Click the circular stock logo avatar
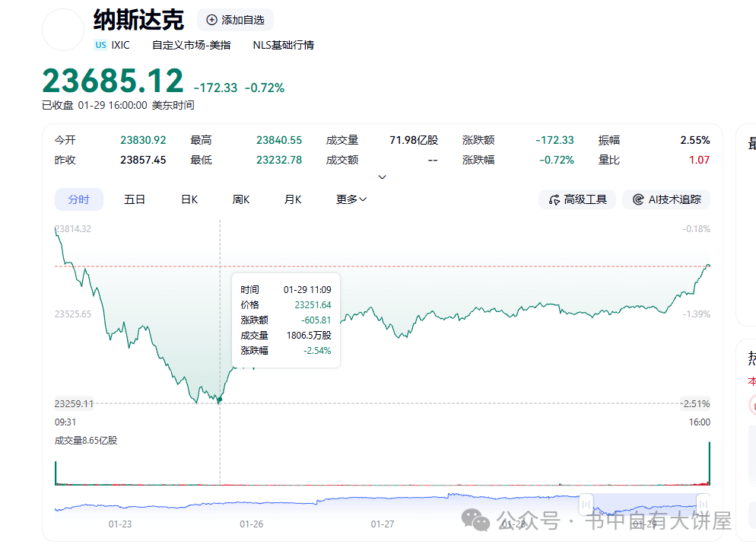The height and width of the screenshot is (551, 756). 62,30
